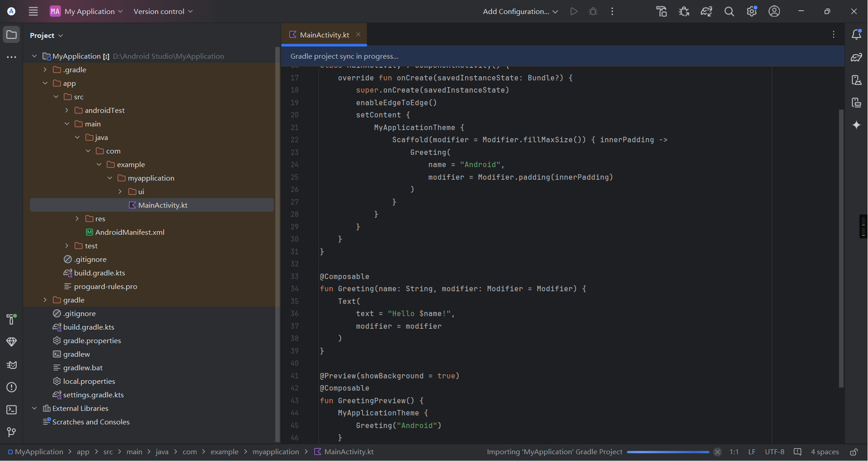Open the Project tool window folder icon

[12, 35]
